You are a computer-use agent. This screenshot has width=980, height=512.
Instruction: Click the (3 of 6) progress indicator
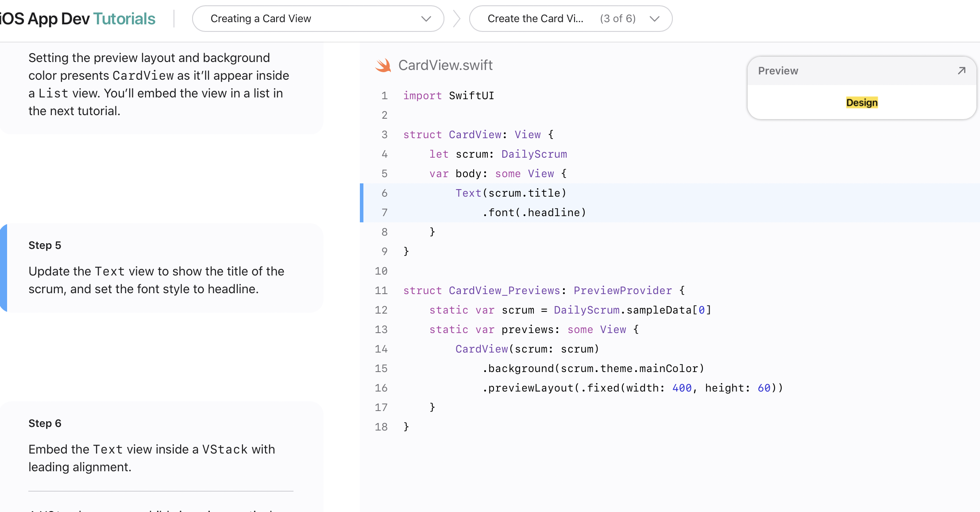617,19
